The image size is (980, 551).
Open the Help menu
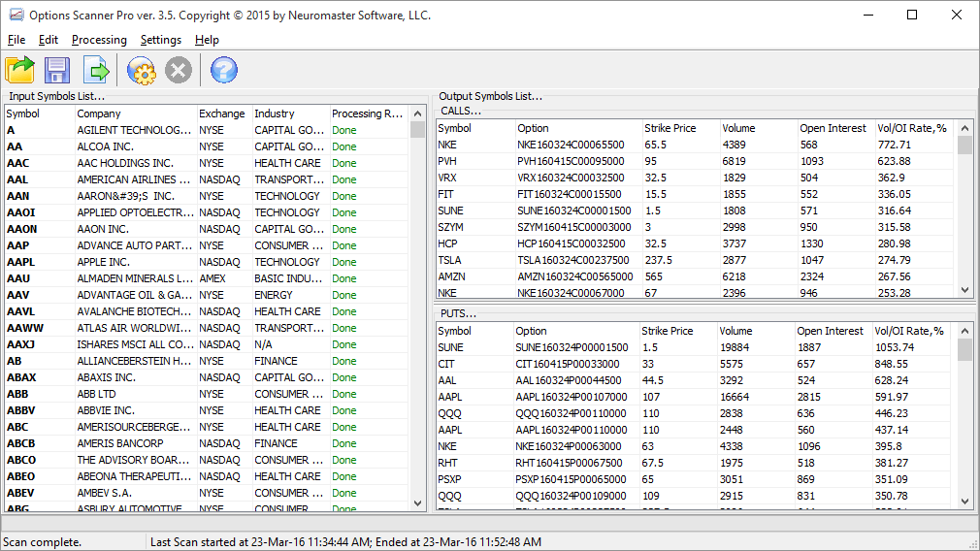point(207,40)
